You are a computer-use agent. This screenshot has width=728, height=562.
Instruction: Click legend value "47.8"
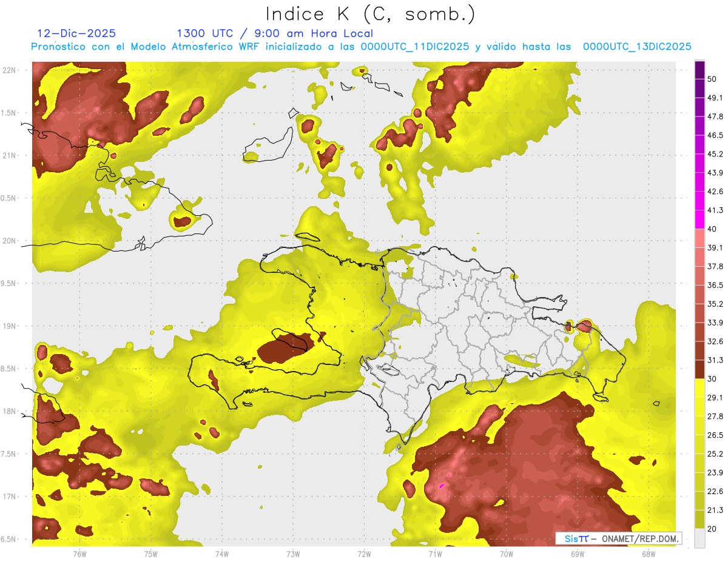716,116
